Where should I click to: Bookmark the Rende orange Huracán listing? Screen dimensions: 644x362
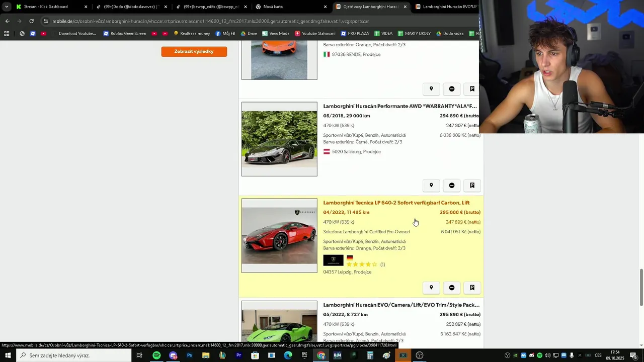[x=472, y=89]
